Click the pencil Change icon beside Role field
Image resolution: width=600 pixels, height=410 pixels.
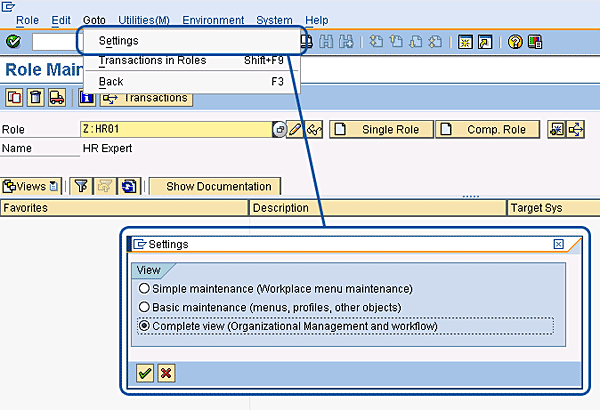(x=295, y=129)
